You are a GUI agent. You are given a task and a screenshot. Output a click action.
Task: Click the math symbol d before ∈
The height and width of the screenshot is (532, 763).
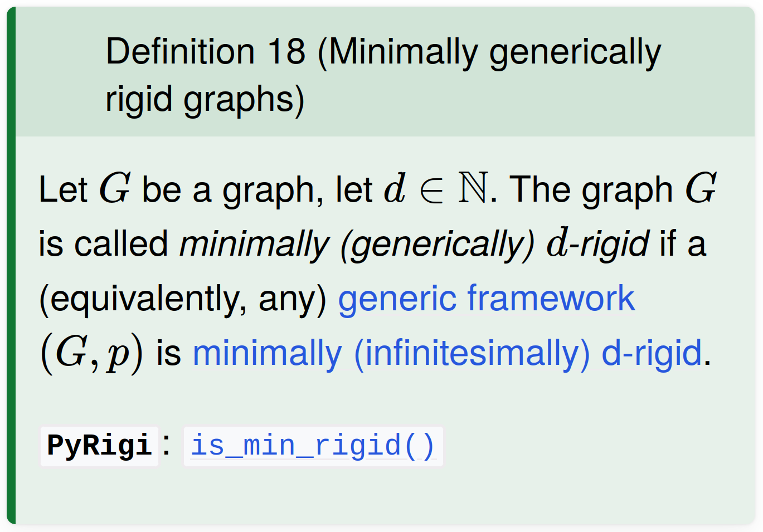395,188
